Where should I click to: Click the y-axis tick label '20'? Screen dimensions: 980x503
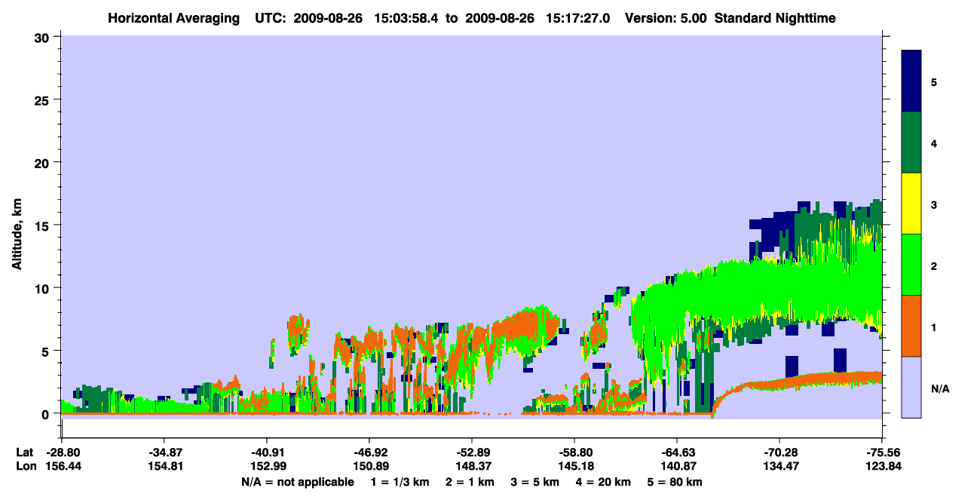click(x=44, y=162)
